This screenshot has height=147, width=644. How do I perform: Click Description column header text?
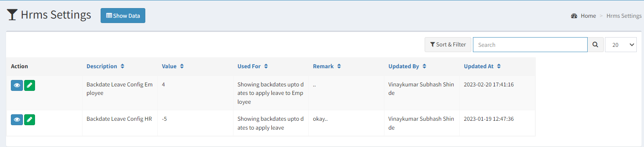click(x=102, y=66)
